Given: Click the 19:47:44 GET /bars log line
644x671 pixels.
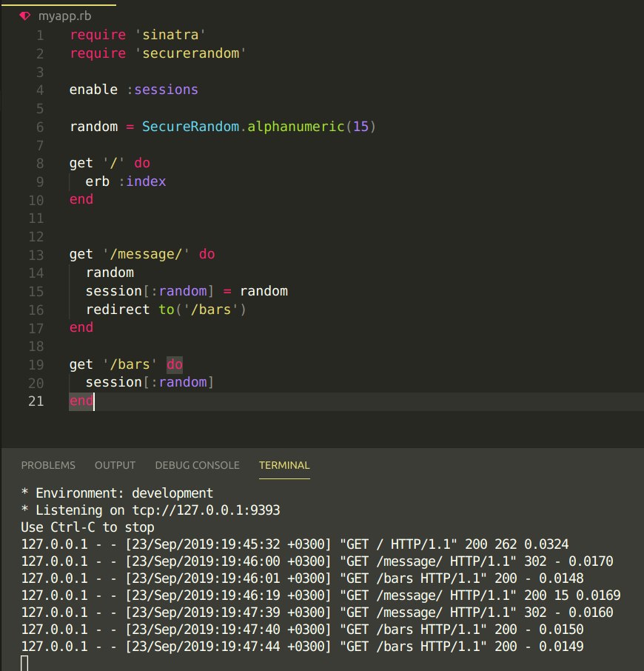Looking at the screenshot, I should pos(302,647).
